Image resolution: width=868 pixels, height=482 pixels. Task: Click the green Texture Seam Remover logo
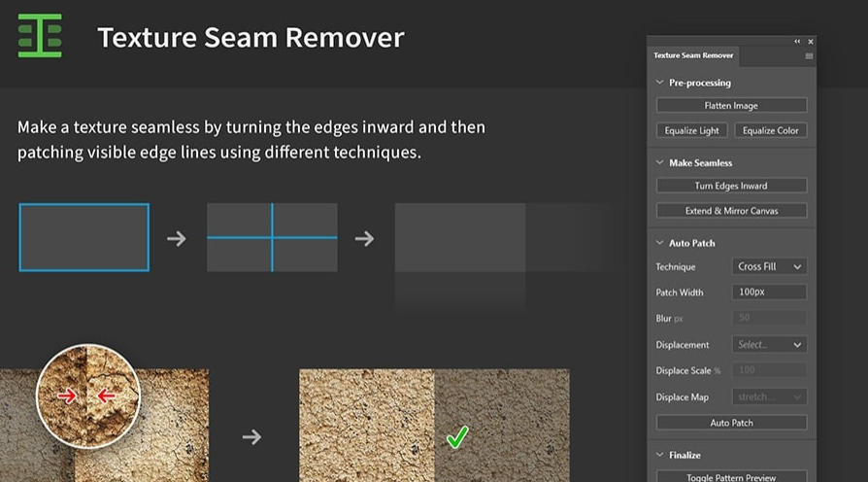point(40,36)
